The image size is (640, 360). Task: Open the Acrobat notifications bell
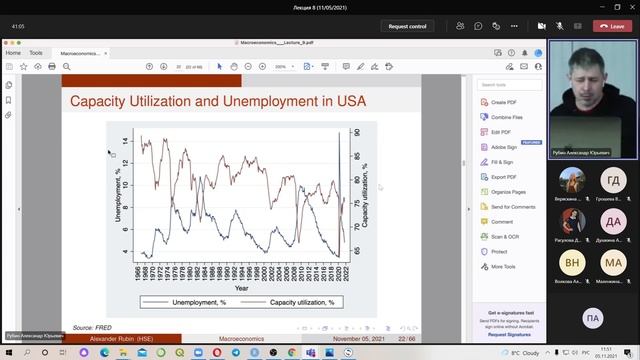pyautogui.click(x=524, y=53)
